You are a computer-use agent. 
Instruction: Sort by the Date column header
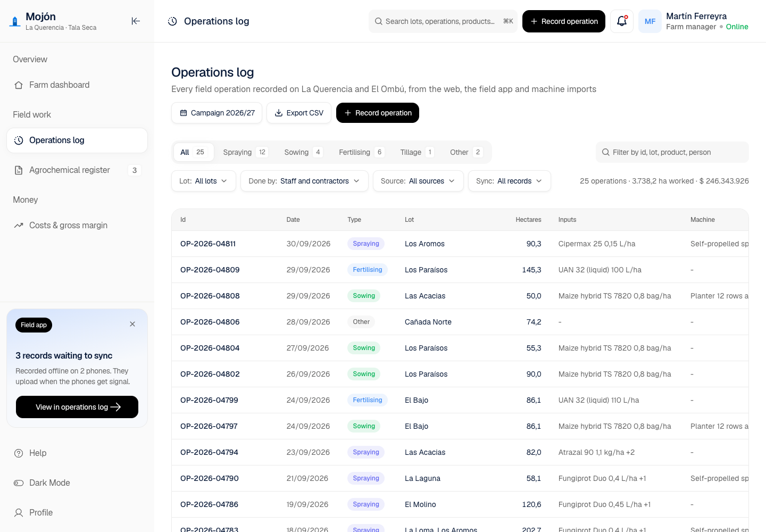pyautogui.click(x=293, y=220)
